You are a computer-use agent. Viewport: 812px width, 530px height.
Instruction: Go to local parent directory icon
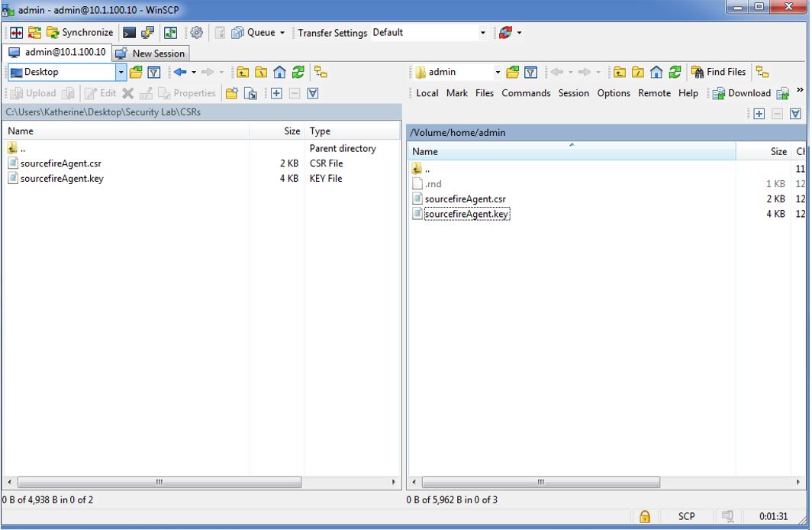point(243,72)
